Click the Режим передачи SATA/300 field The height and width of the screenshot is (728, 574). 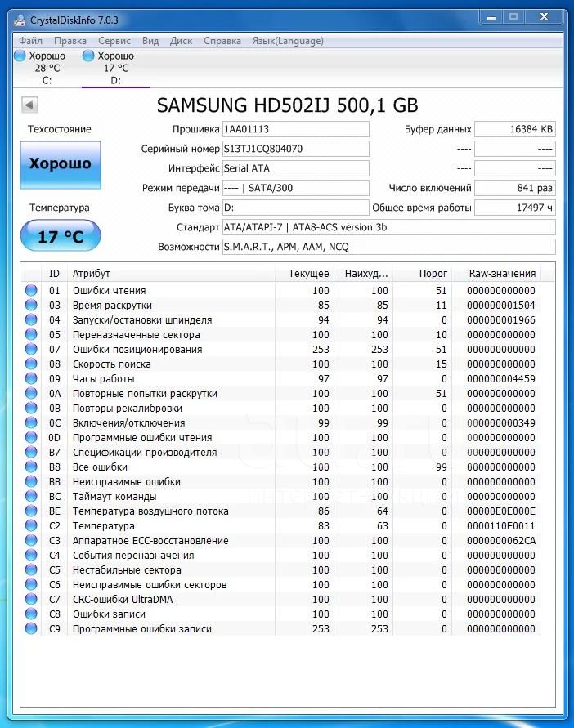pos(296,188)
